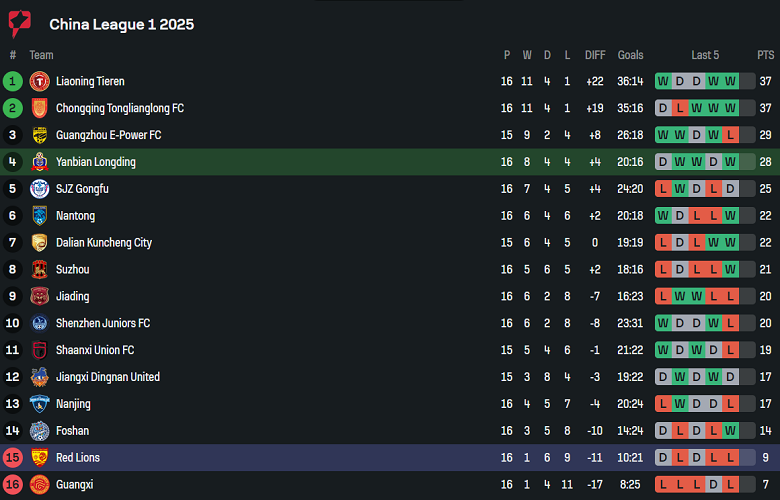Select the Shenzhen Juniors FC team name
The width and height of the screenshot is (780, 500).
[x=103, y=323]
